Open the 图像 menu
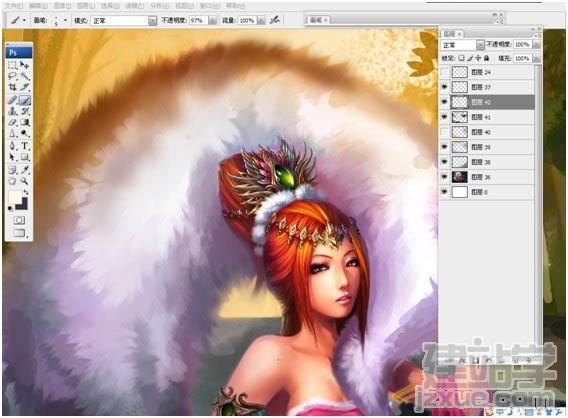The width and height of the screenshot is (568, 418). tap(62, 6)
